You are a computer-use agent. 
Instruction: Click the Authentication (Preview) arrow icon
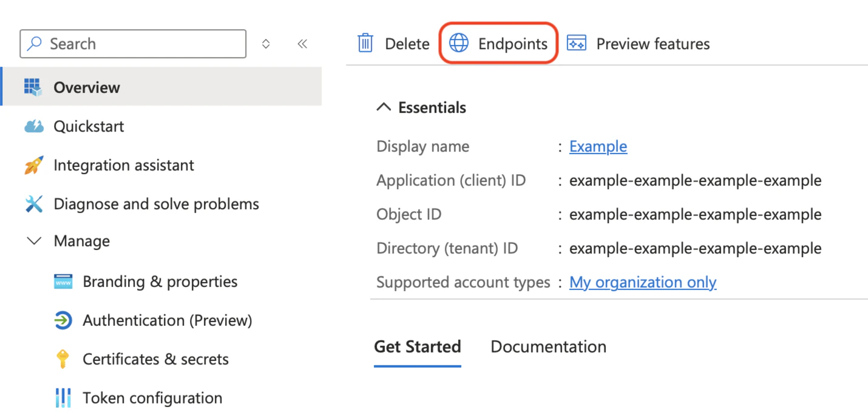coord(63,320)
